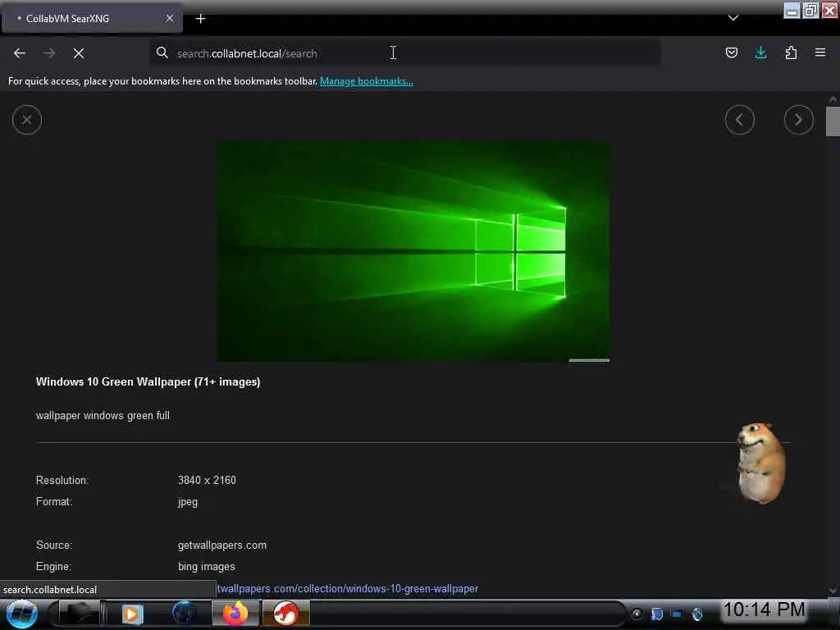Expand the list all tabs chevron
Viewport: 840px width, 630px height.
click(x=733, y=18)
